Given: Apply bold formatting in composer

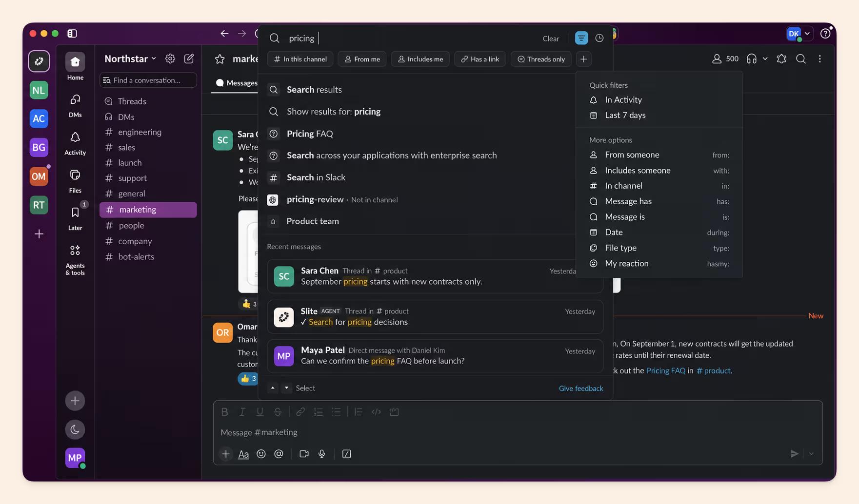Looking at the screenshot, I should (x=224, y=412).
